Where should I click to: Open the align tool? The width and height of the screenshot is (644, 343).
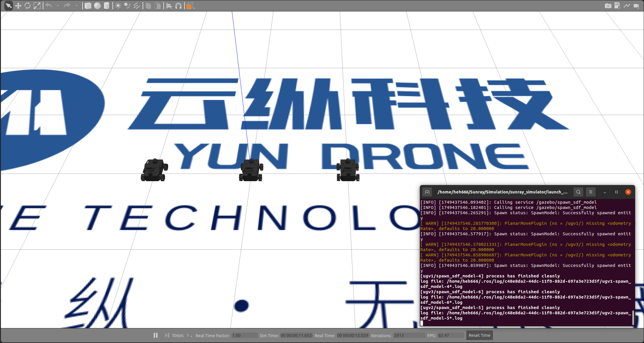[x=169, y=6]
